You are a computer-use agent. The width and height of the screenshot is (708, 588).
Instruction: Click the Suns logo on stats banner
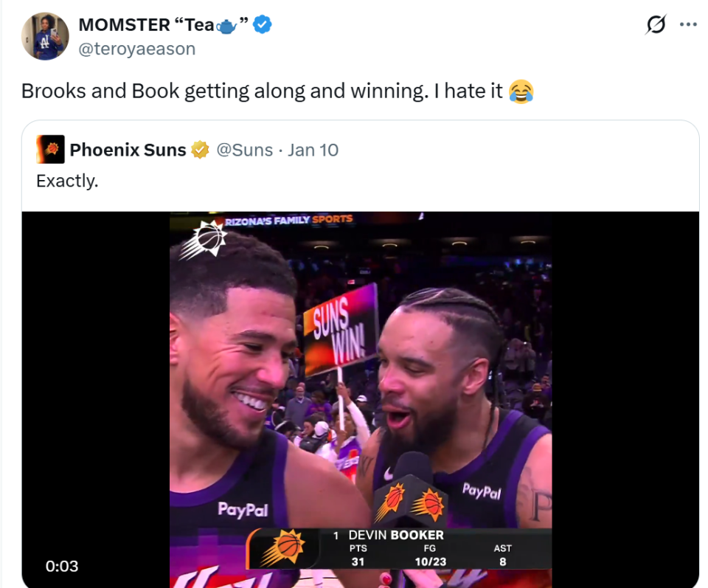tap(281, 547)
